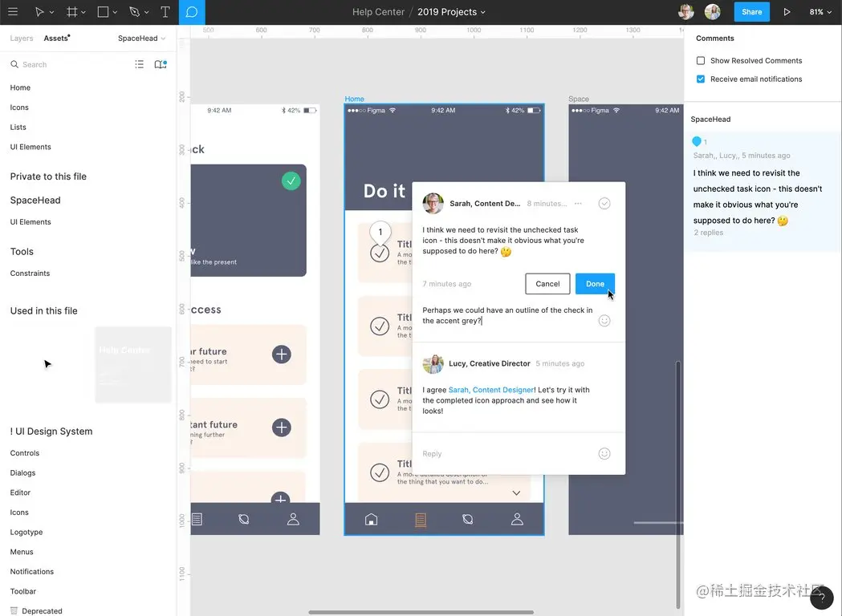Image resolution: width=842 pixels, height=616 pixels.
Task: Disable Receive email notifications checkbox
Action: [x=700, y=79]
